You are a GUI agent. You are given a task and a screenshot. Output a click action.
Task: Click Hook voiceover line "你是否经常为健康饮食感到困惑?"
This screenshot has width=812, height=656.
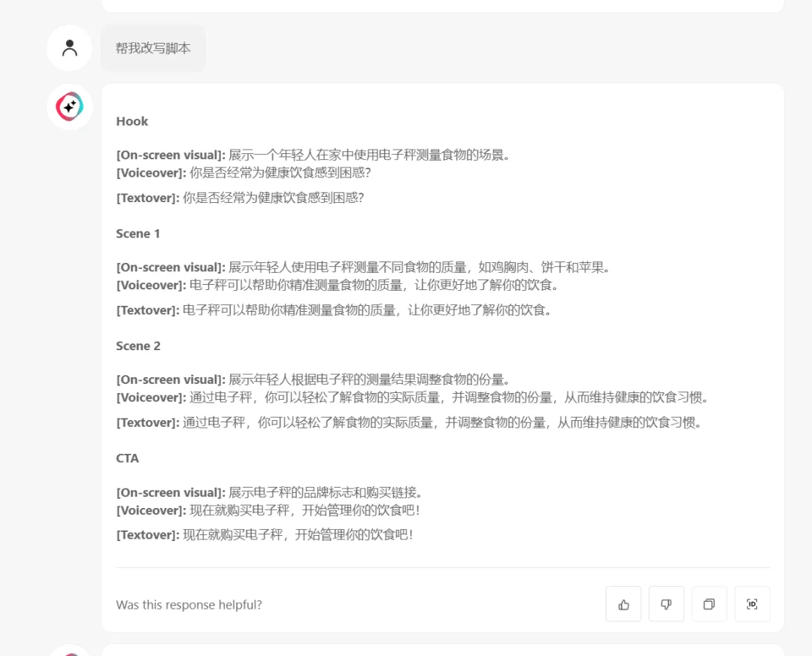(x=244, y=173)
